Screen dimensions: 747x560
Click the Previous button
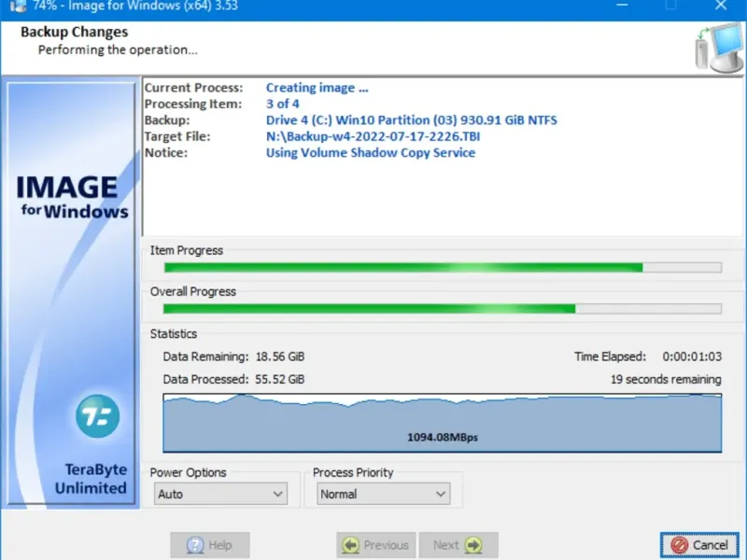coord(376,545)
